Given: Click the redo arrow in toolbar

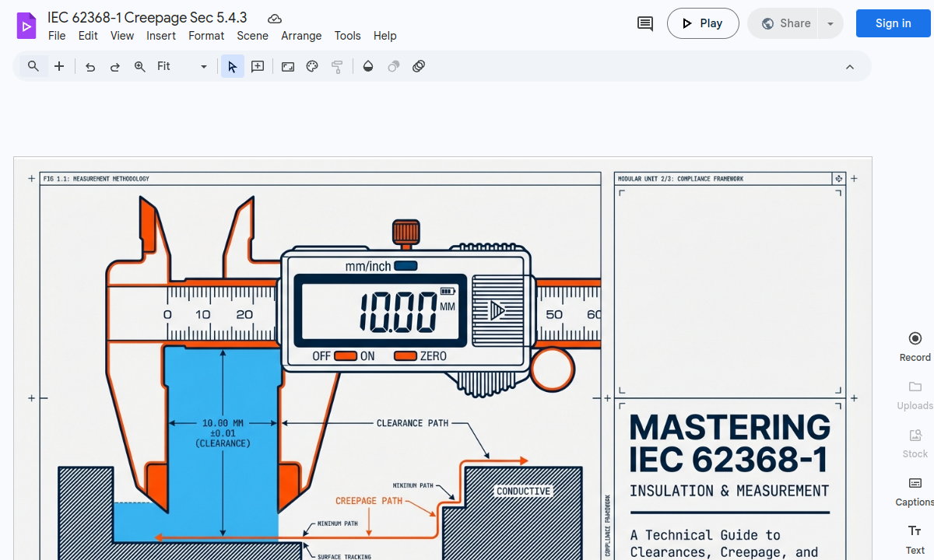Looking at the screenshot, I should 115,67.
